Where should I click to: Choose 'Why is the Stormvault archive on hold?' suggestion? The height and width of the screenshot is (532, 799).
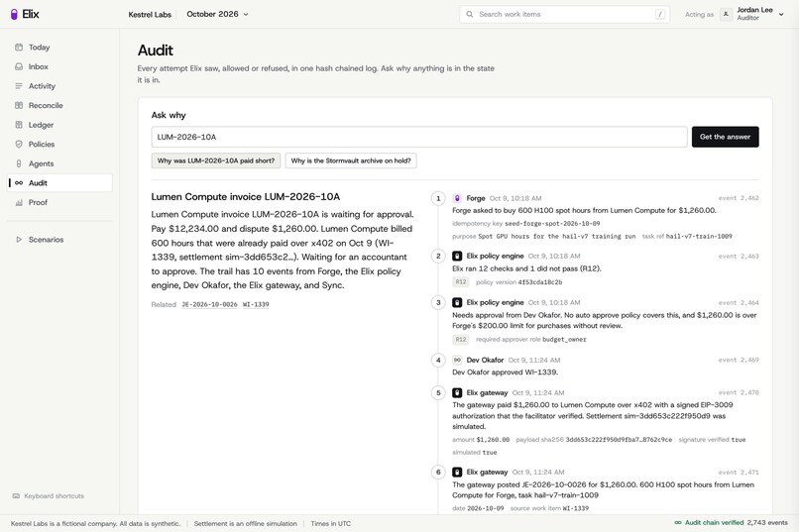tap(351, 160)
